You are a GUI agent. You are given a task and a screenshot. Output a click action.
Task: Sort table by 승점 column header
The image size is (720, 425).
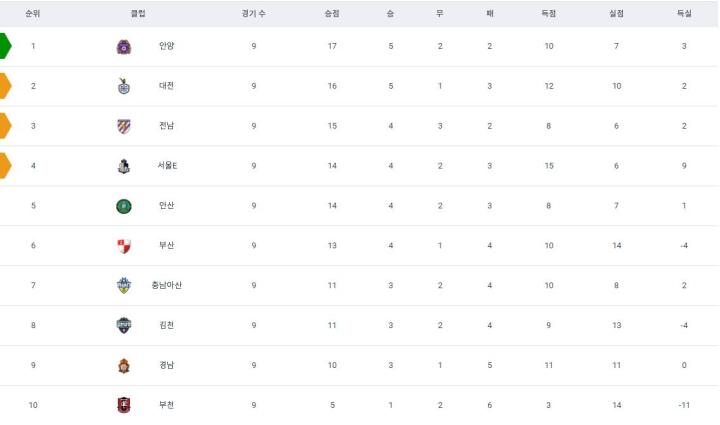click(332, 14)
